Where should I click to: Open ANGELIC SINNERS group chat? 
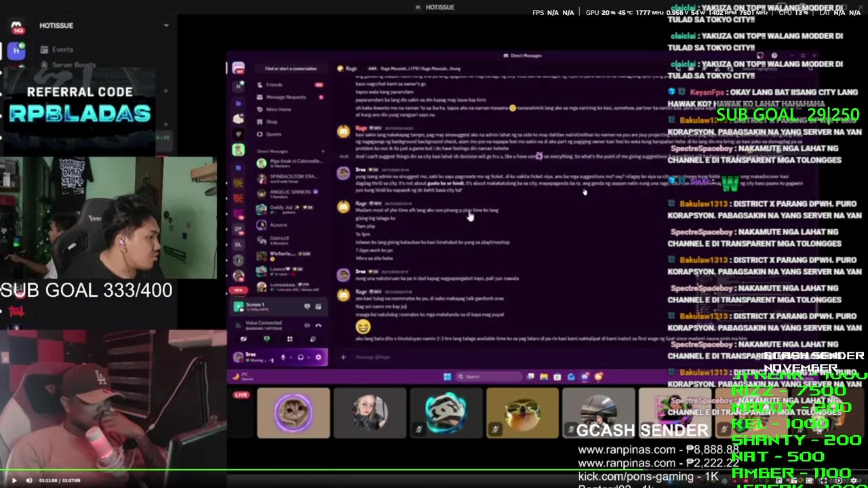coord(290,194)
